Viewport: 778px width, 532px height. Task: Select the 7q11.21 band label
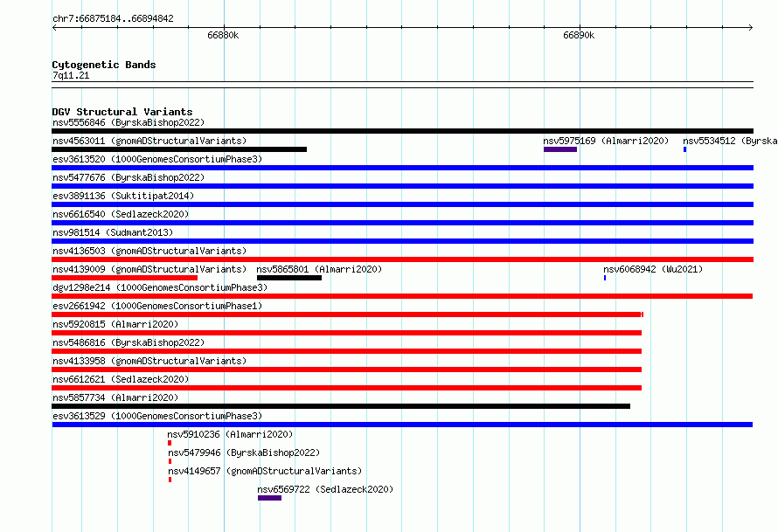(71, 75)
